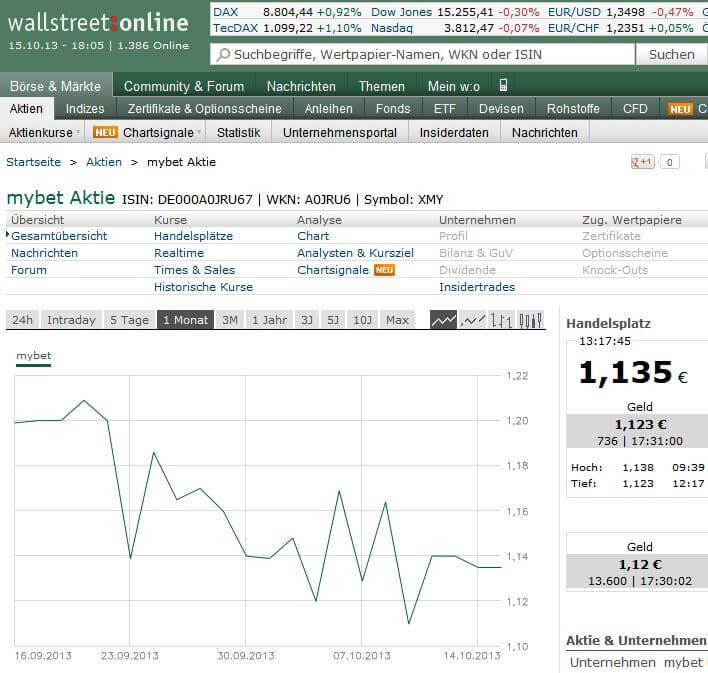
Task: Open the Times & Sales link
Action: pos(195,270)
